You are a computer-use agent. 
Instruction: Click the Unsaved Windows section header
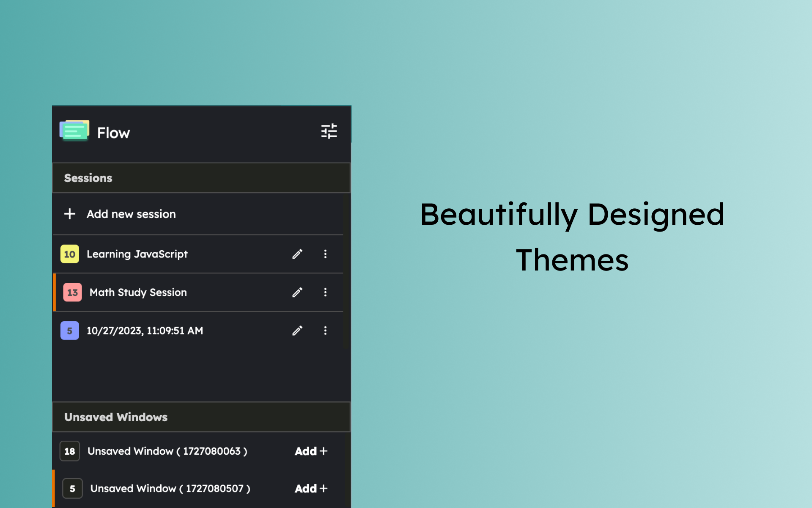point(116,417)
